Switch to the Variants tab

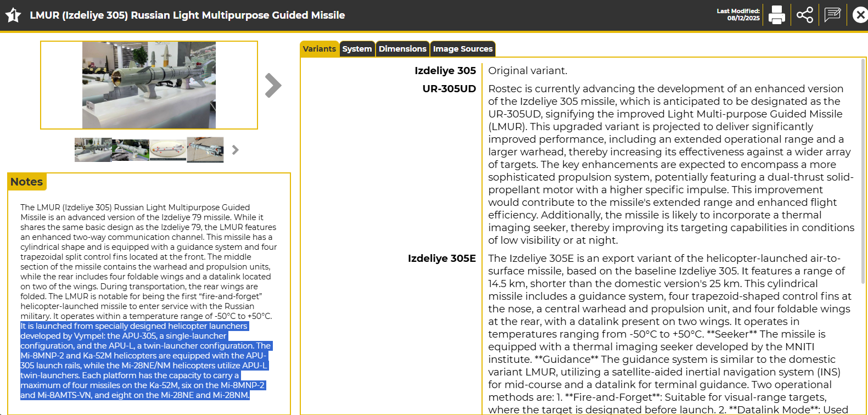click(x=319, y=49)
